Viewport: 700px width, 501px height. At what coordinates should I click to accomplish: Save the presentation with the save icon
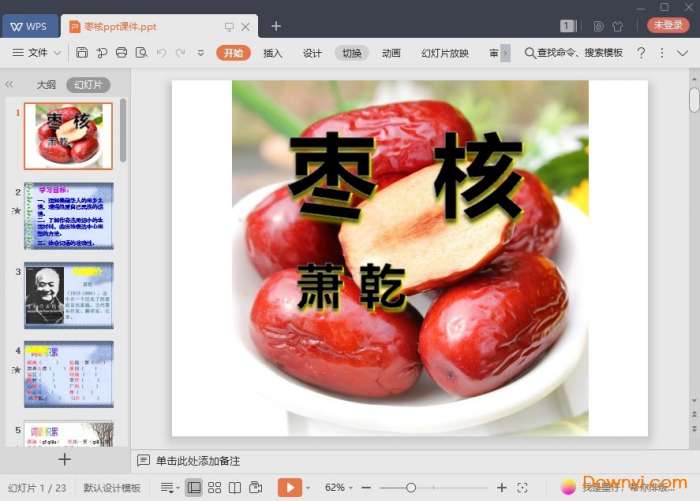[82, 53]
